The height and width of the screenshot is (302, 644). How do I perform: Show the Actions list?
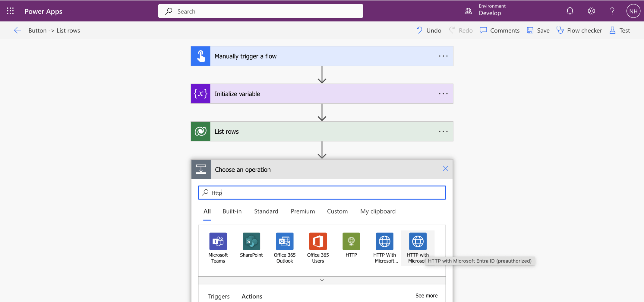click(252, 296)
